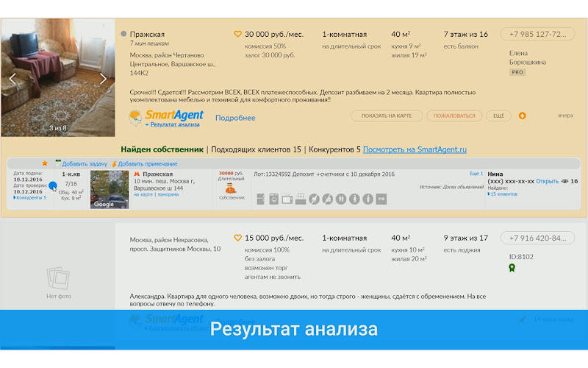588x368 pixels.
Task: Click the PRO badge under Елена Борюшкина
Action: pyautogui.click(x=517, y=72)
